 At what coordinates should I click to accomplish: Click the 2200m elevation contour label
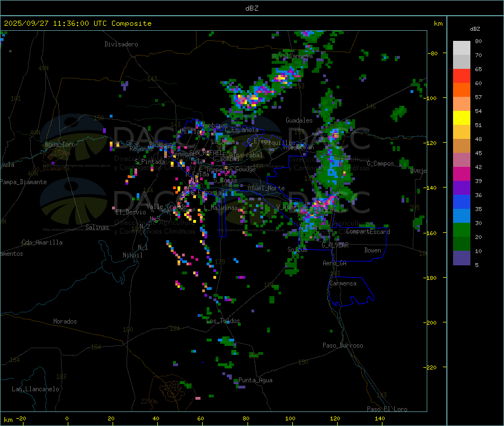click(149, 401)
